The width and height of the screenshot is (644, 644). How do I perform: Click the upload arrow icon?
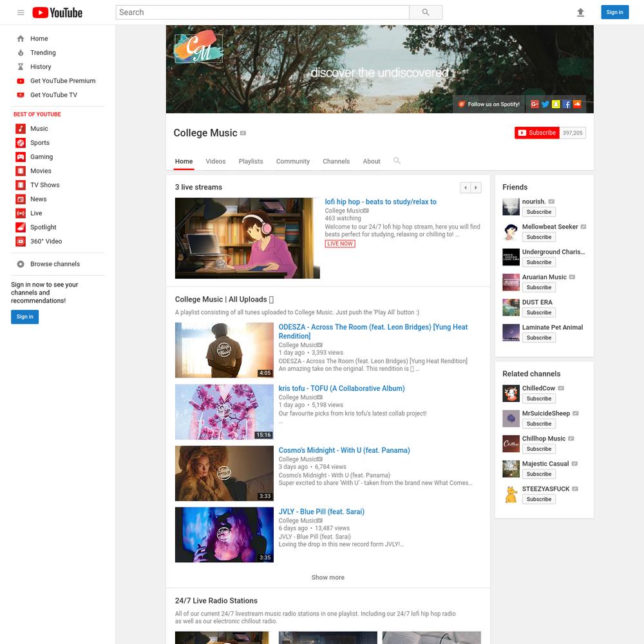pos(580,12)
